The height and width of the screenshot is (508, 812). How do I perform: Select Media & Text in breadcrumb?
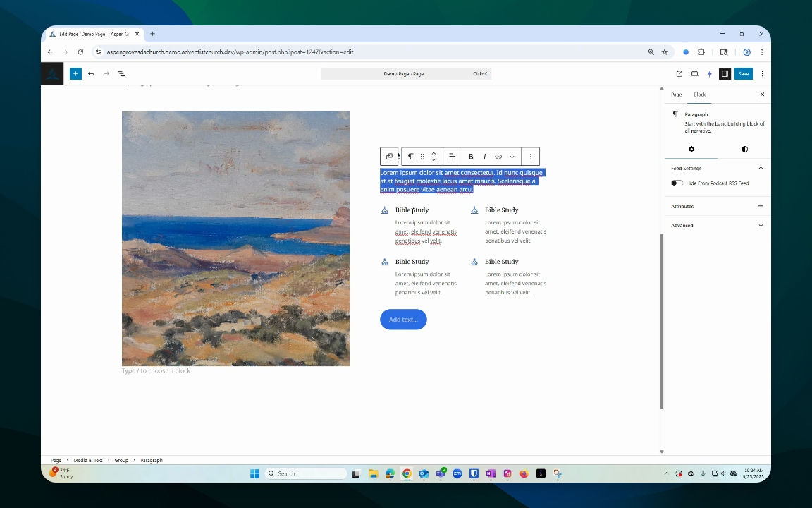tap(87, 460)
